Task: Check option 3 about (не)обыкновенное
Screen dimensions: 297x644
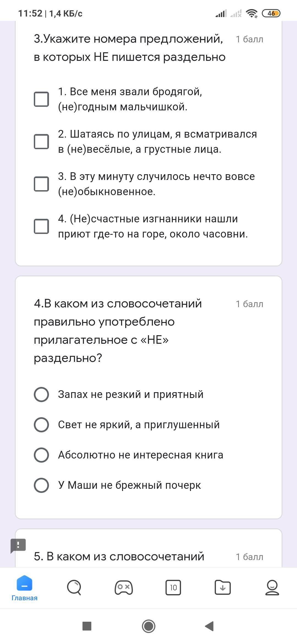Action: [41, 184]
